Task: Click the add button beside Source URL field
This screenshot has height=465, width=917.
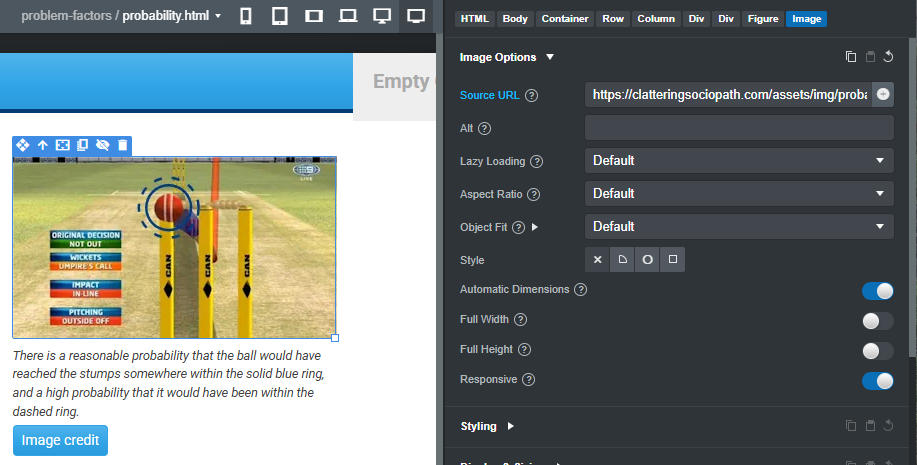Action: [883, 94]
